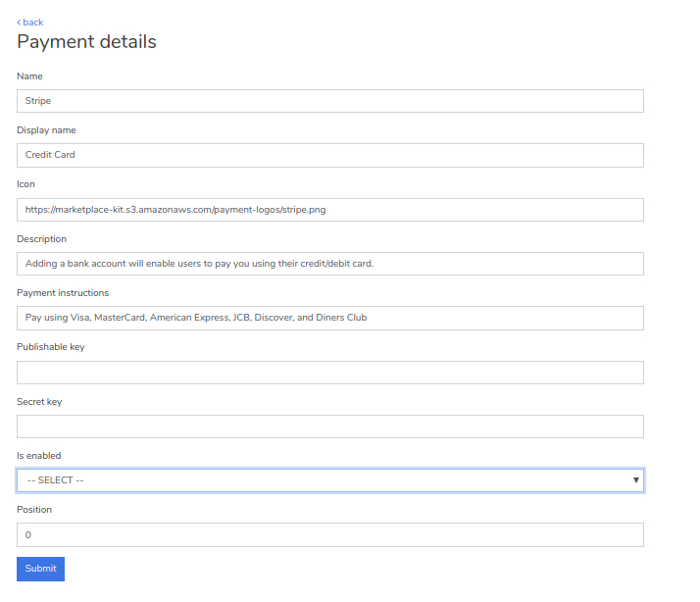Focus the Display name field

point(329,155)
